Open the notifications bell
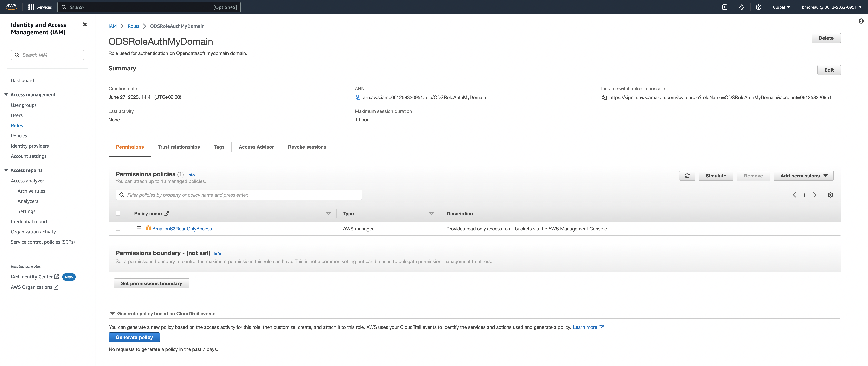Screen dimensions: 868x366 click(741, 7)
